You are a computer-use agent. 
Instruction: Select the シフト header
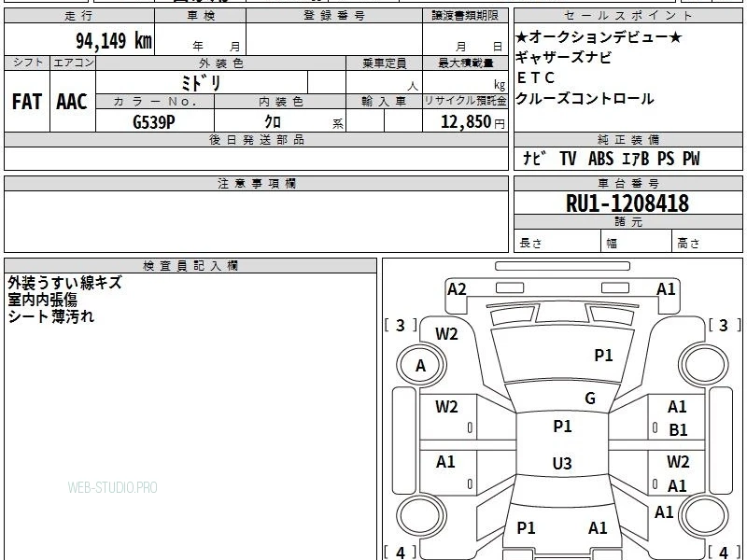point(27,63)
